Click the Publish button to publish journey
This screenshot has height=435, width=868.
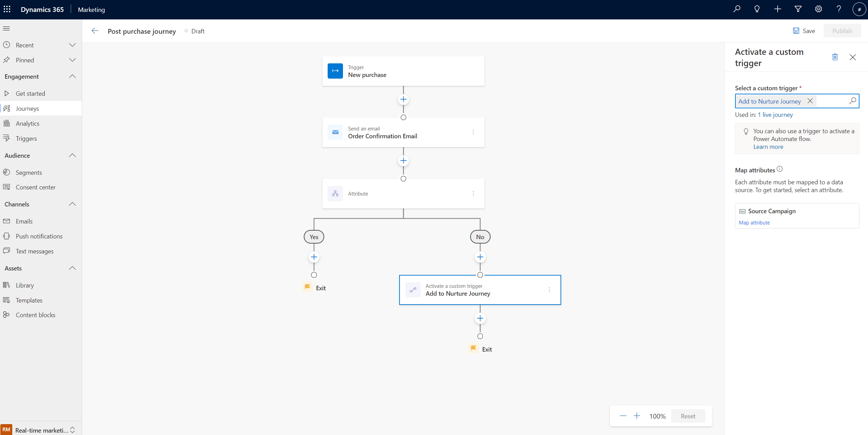tap(841, 31)
